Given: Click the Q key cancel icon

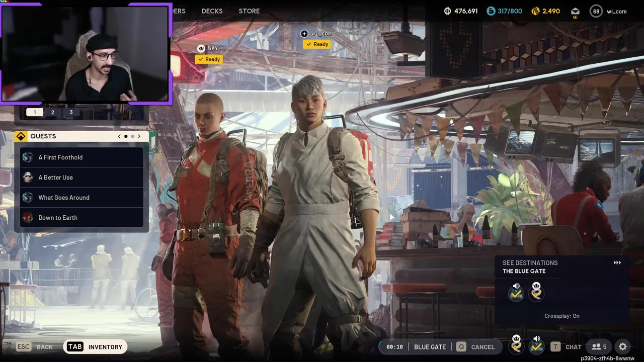Looking at the screenshot, I should [x=461, y=347].
